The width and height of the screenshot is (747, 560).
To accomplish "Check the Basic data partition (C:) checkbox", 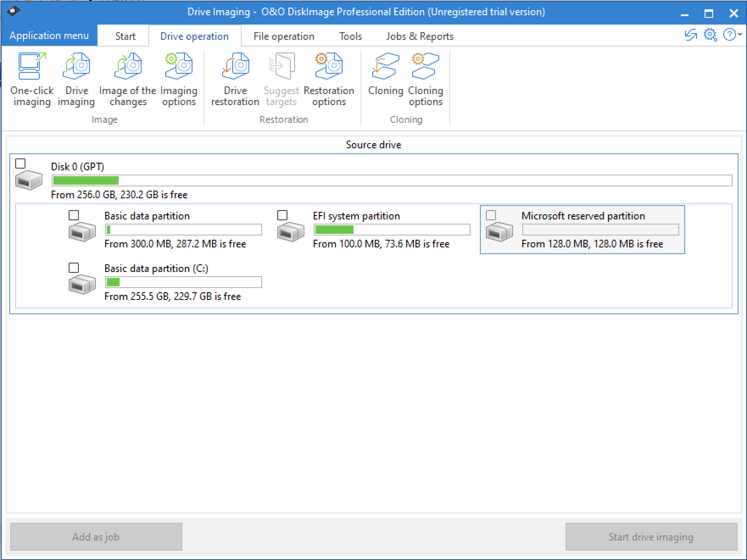I will coord(74,268).
